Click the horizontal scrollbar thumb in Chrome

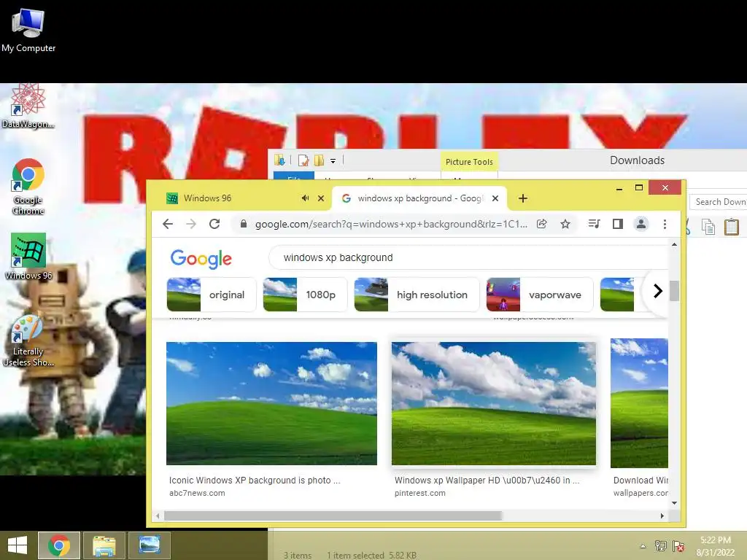333,516
